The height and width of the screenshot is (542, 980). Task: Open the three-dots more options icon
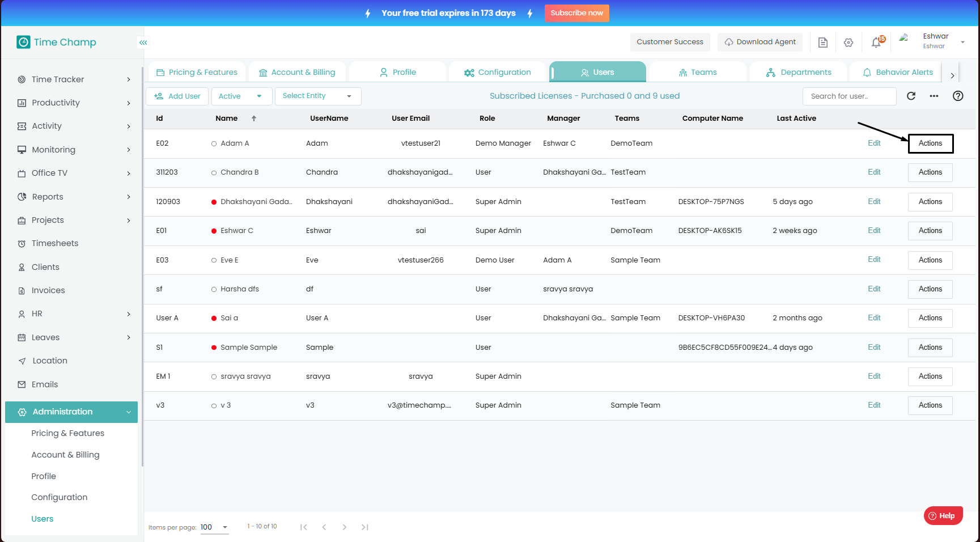[934, 96]
